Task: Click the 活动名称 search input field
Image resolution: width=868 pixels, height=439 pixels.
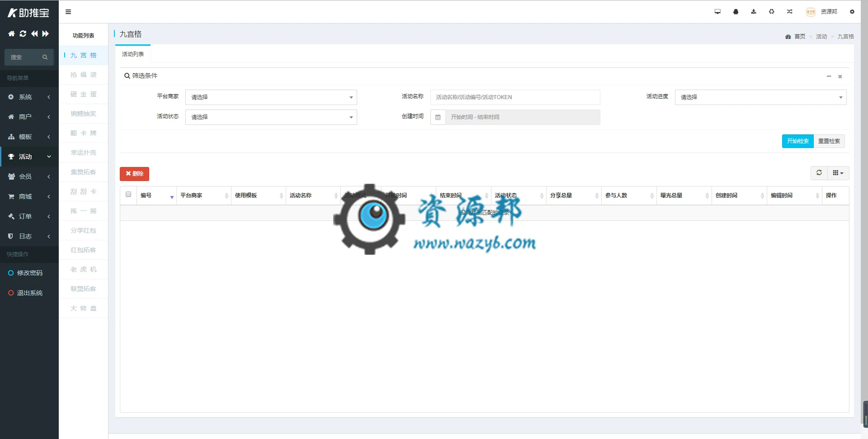Action: (x=515, y=97)
